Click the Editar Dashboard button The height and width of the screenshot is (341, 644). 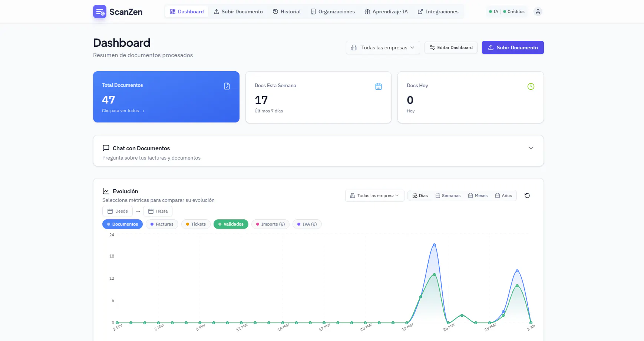tap(451, 47)
